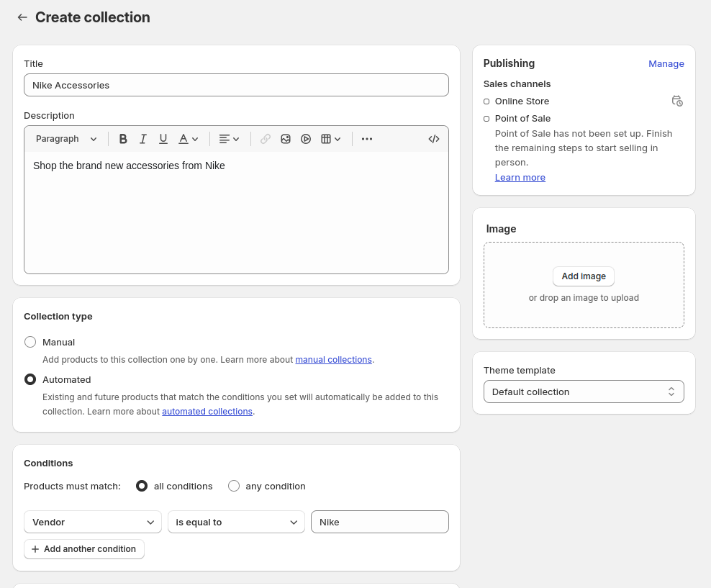The image size is (711, 588).
Task: Insert an image into the description
Action: pyautogui.click(x=286, y=139)
